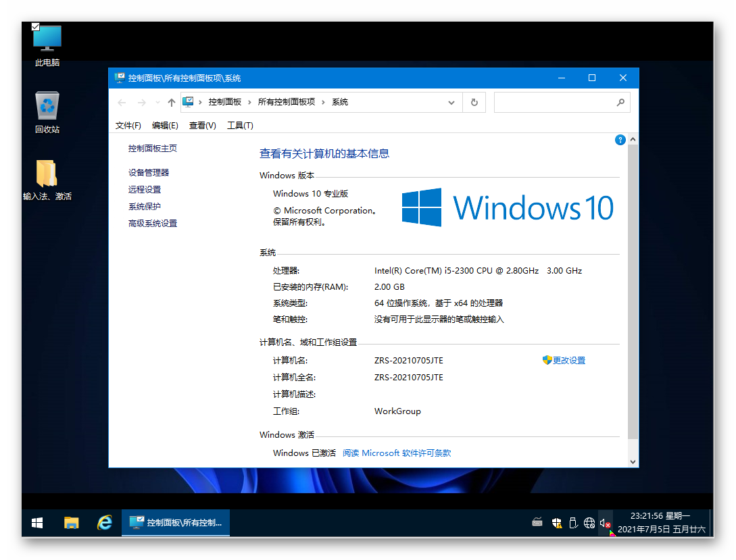This screenshot has height=560, width=736.
Task: Read the Microsoft 软件许可条款 link
Action: 397,453
